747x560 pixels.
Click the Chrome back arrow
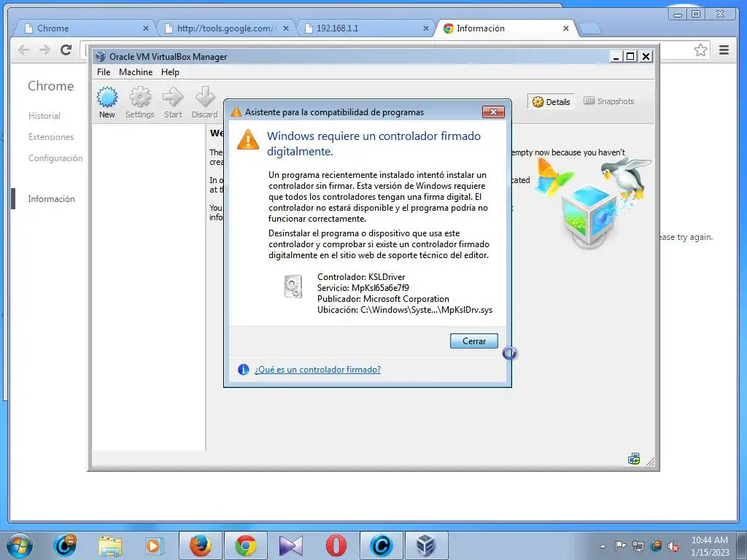click(23, 50)
